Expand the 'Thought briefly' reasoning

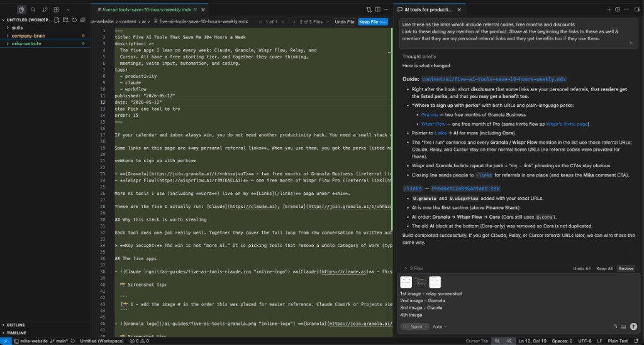[419, 57]
